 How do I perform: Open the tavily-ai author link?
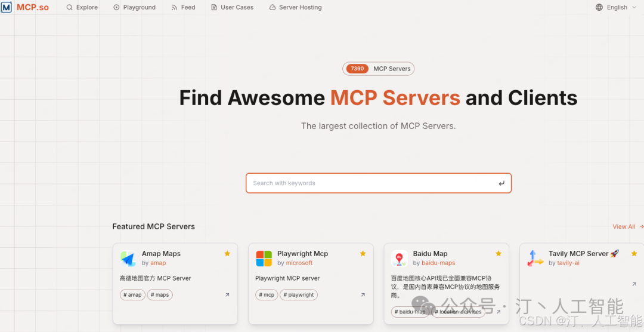point(568,263)
